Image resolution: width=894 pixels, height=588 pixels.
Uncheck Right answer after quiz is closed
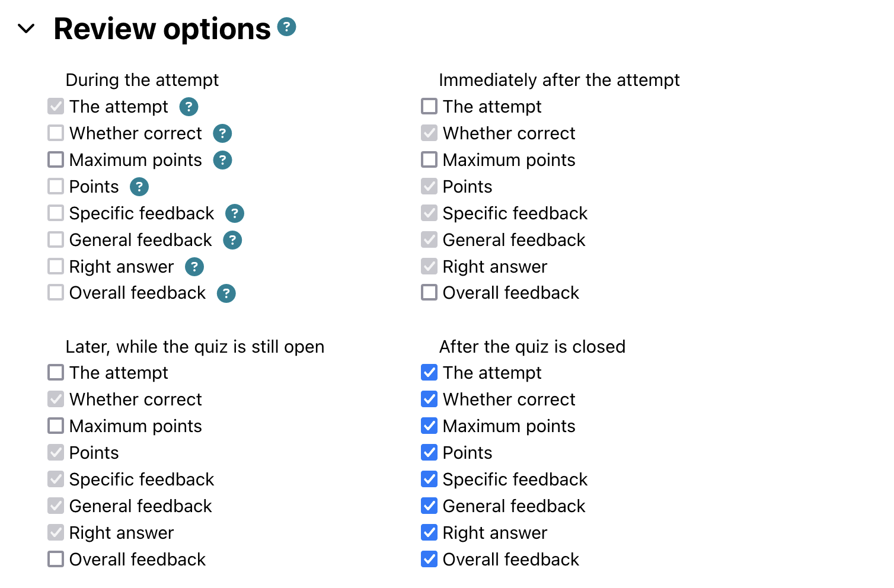tap(429, 532)
